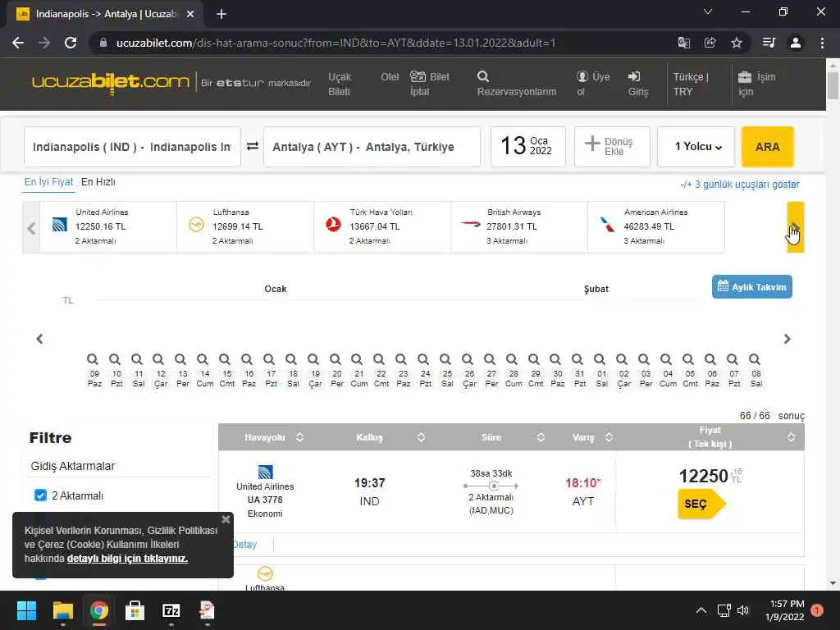Filter by American Airlines 46283,49 TL card
Image resolution: width=840 pixels, height=630 pixels.
[656, 226]
